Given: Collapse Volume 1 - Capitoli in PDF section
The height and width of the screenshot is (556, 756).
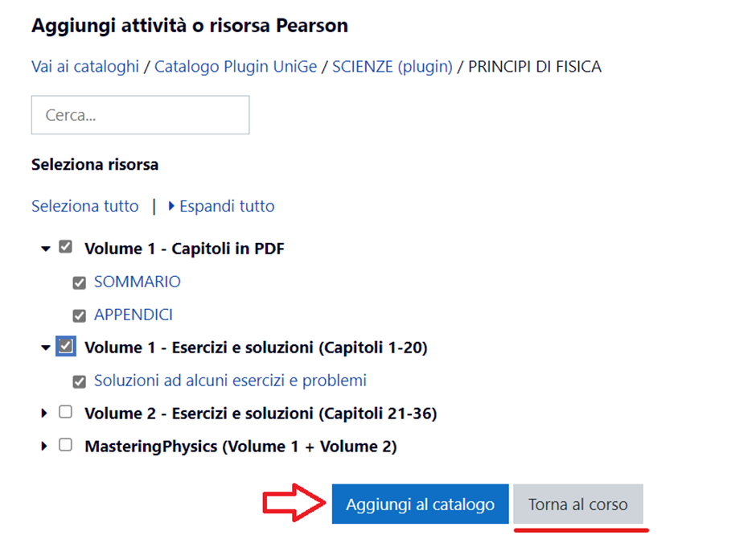Looking at the screenshot, I should click(x=46, y=249).
